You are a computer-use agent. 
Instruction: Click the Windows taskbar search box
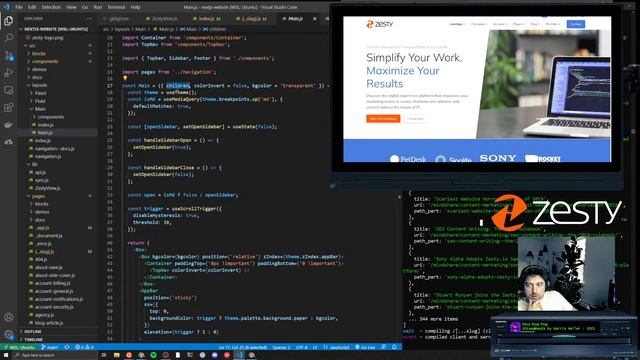pos(55,356)
